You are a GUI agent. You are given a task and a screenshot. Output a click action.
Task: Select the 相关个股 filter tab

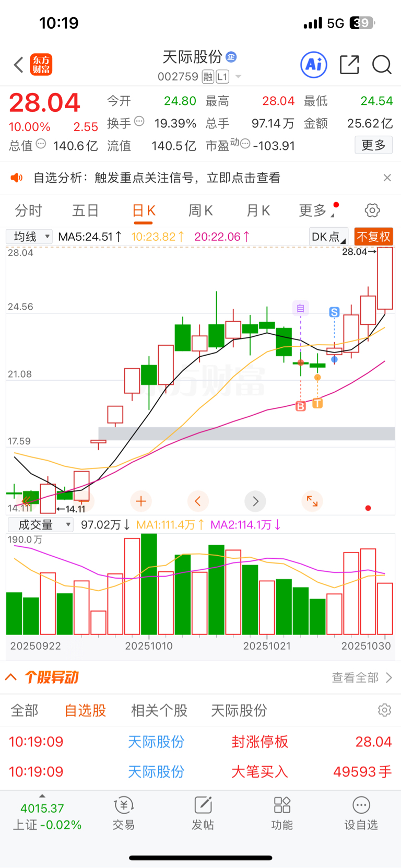click(159, 710)
